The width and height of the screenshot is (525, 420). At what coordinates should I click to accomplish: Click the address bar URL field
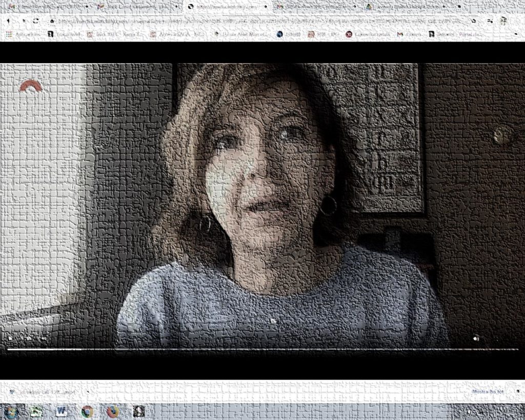pyautogui.click(x=256, y=21)
